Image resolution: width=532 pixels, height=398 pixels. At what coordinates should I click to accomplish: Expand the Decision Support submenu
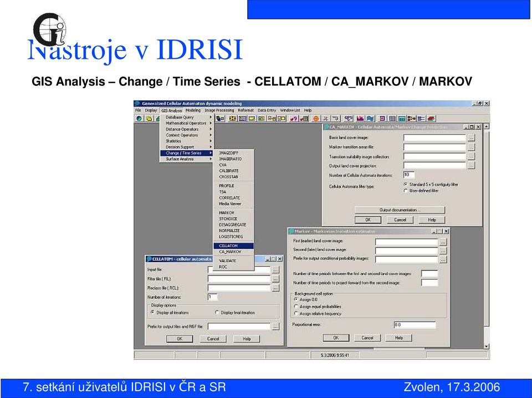pos(187,147)
